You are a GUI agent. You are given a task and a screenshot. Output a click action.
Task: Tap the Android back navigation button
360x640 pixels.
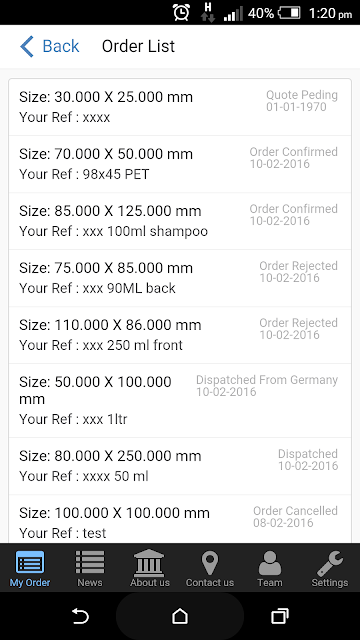pos(80,616)
